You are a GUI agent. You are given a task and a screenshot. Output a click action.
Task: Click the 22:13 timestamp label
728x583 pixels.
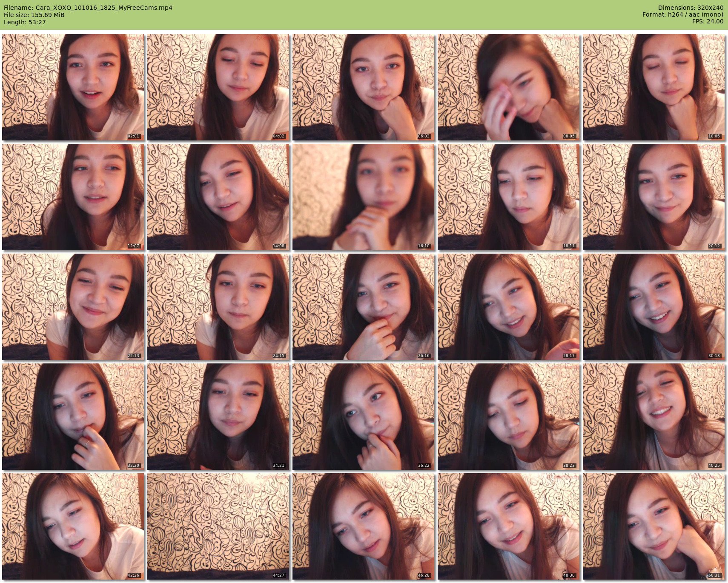133,356
